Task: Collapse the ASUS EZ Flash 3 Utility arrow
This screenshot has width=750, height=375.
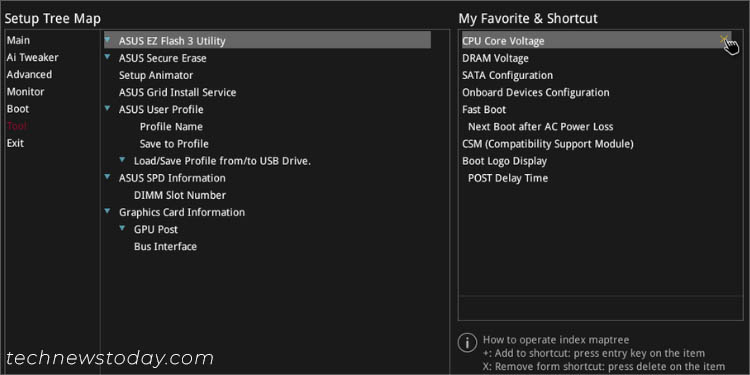Action: tap(108, 39)
